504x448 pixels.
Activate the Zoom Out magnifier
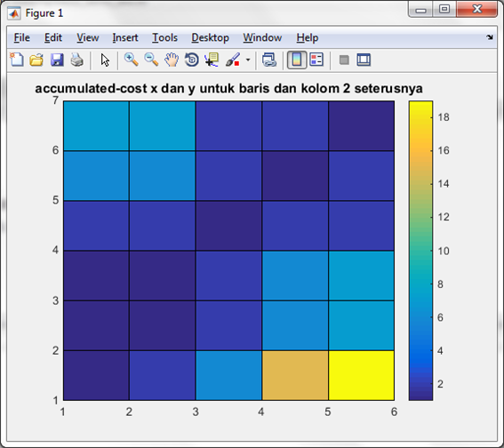[151, 60]
